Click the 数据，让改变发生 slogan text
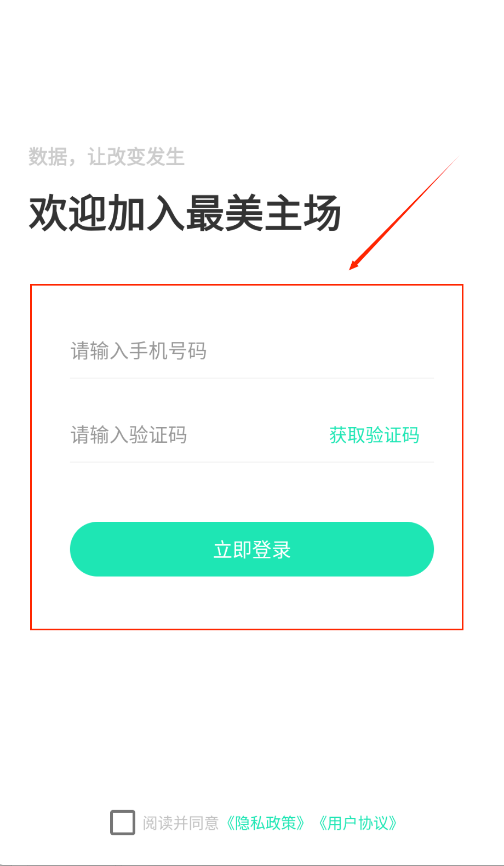 pos(106,157)
